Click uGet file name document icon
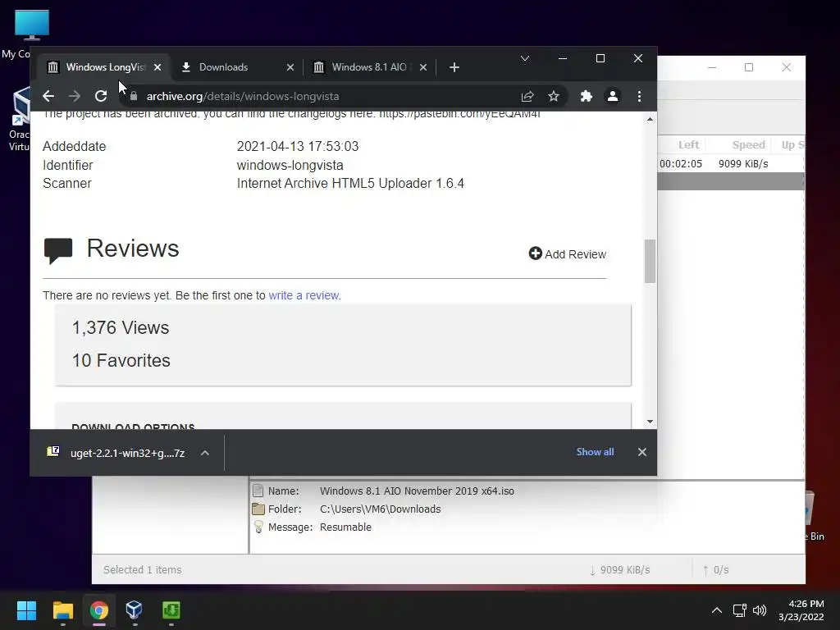The height and width of the screenshot is (630, 840). point(258,491)
